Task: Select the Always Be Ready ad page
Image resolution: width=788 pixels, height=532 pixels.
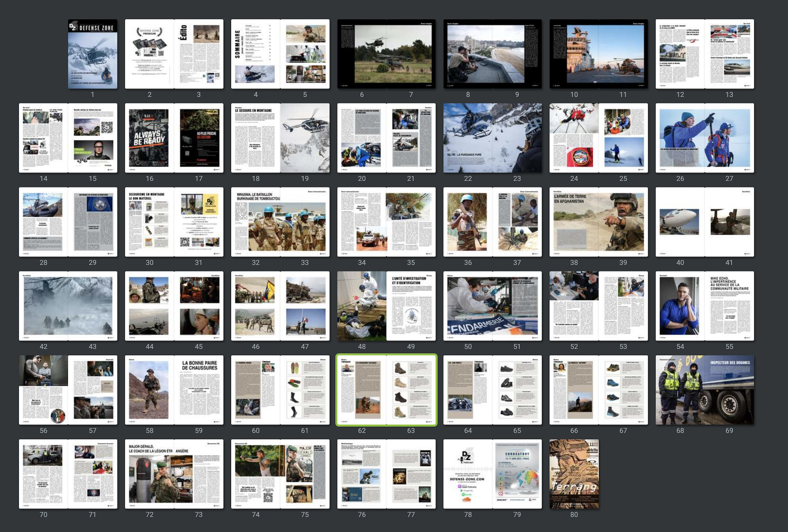Action: pyautogui.click(x=150, y=138)
